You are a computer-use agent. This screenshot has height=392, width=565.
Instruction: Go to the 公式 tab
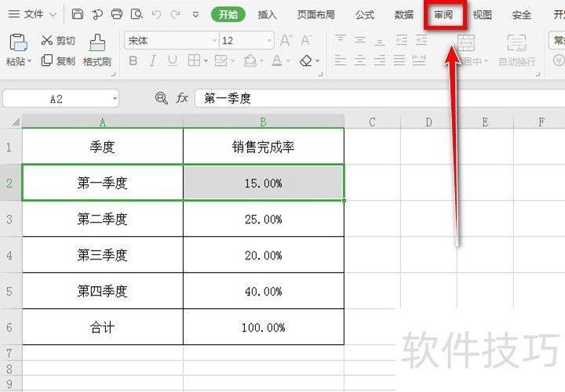pyautogui.click(x=365, y=15)
